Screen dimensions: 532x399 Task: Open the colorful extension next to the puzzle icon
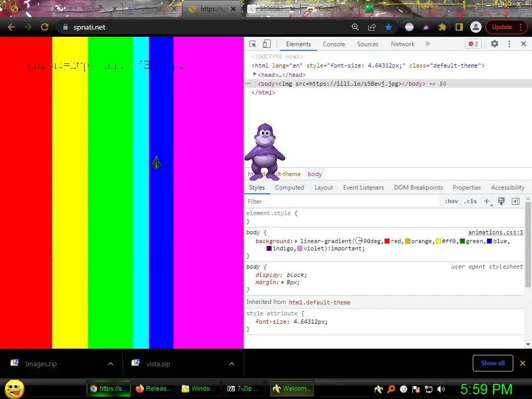click(x=426, y=27)
